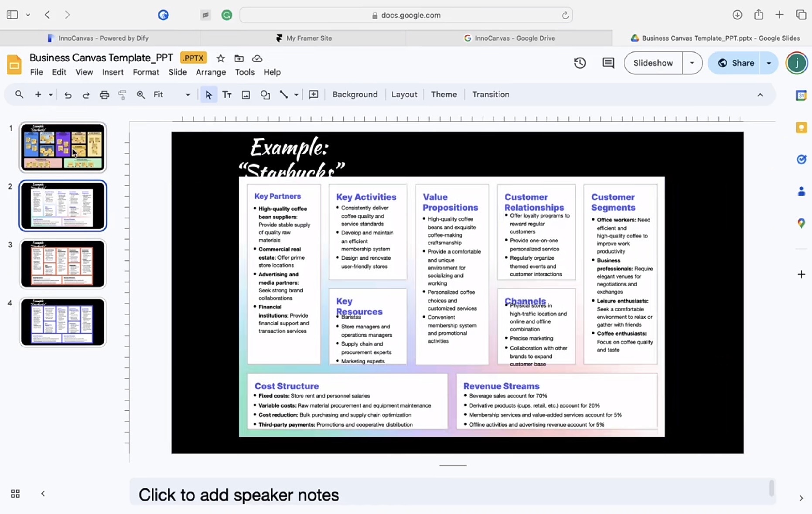The image size is (812, 514).
Task: Expand Slideshow options dropdown arrow
Action: point(692,63)
